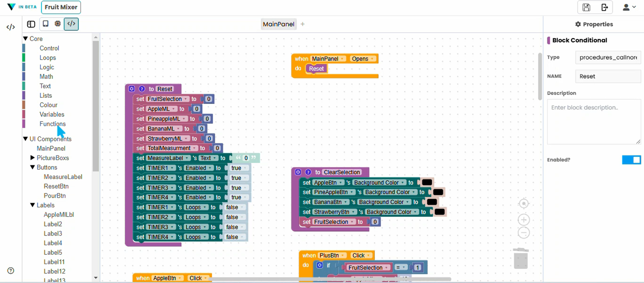644x283 pixels.
Task: Click the Fruit Mixer project name button
Action: 61,7
